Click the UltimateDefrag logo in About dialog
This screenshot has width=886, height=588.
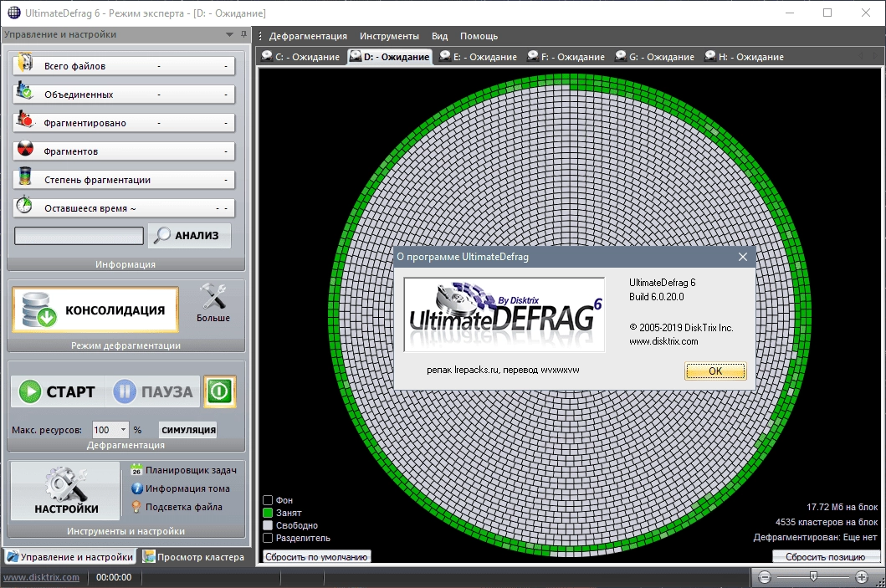tap(504, 314)
